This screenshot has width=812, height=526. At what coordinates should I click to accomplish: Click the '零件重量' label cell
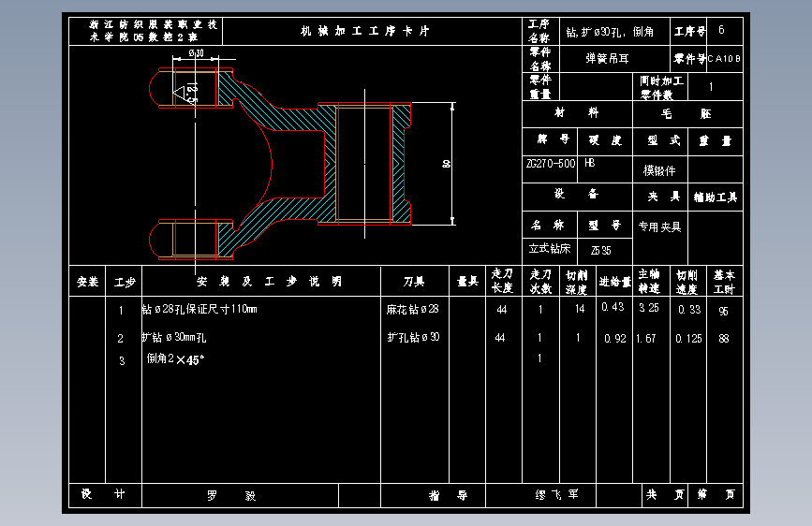click(540, 87)
